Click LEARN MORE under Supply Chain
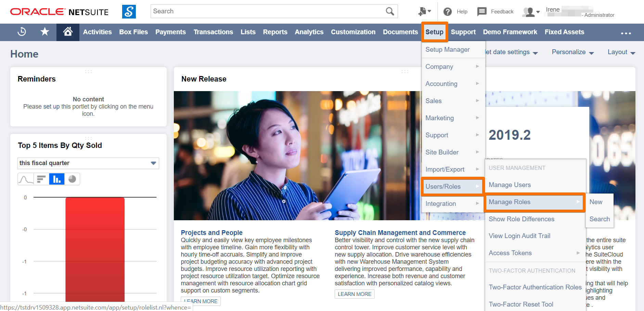 coord(355,294)
